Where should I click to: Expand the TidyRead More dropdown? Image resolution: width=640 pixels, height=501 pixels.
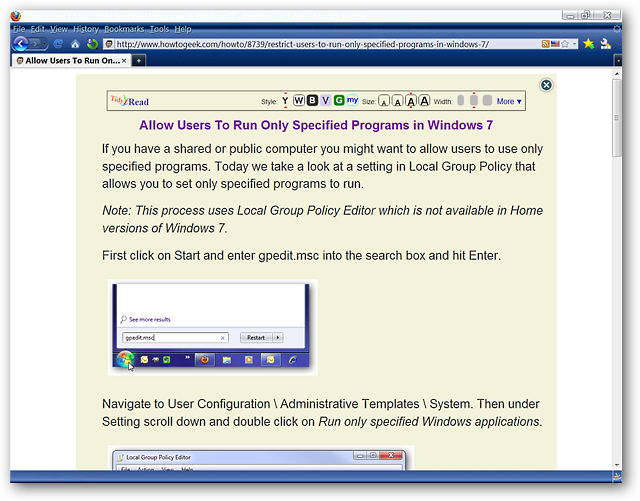pos(509,101)
